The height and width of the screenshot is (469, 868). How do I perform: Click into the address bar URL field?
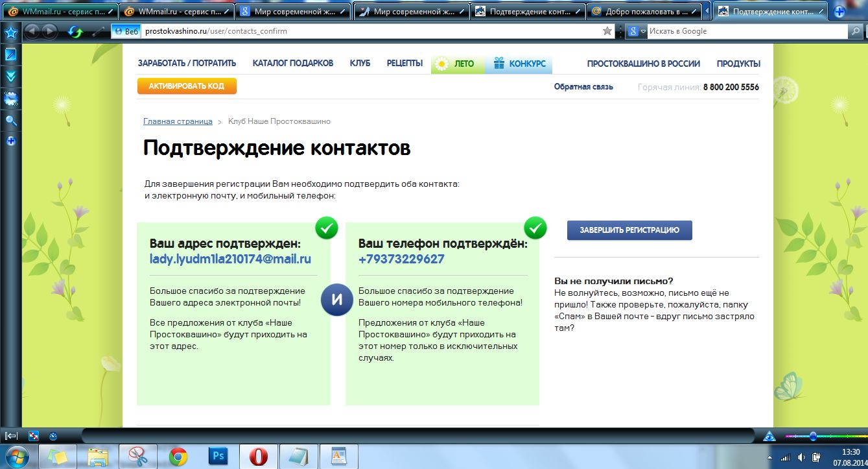pos(371,31)
